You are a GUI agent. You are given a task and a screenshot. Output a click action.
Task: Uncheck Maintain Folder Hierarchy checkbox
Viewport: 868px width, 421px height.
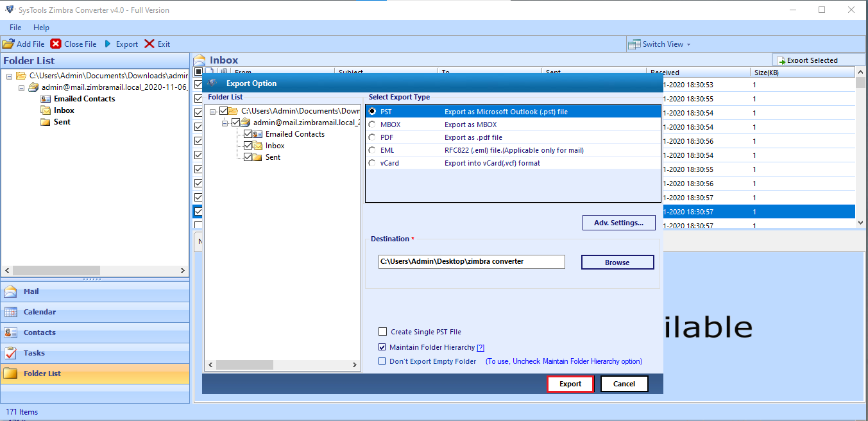(x=383, y=347)
